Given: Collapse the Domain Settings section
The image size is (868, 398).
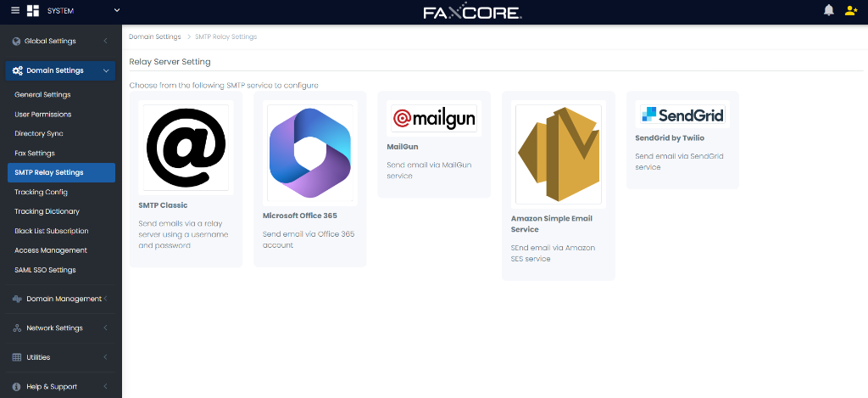Looking at the screenshot, I should tap(60, 70).
